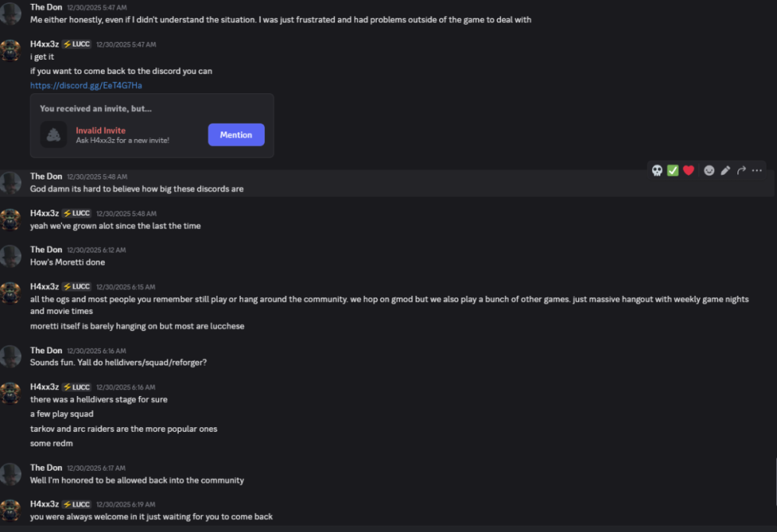This screenshot has width=777, height=532.
Task: Click The Don's avatar beside 'How's Moretti done'
Action: (x=11, y=256)
